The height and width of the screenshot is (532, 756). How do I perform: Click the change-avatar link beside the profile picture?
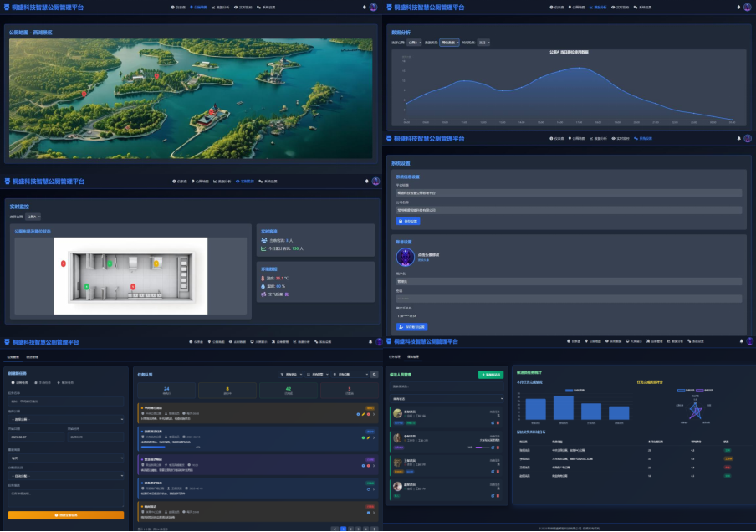point(423,260)
